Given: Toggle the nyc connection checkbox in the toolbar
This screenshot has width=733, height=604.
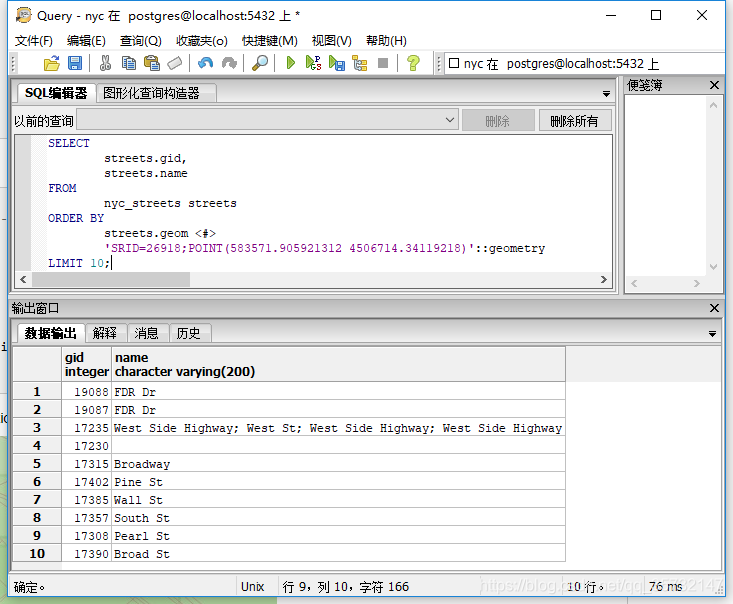Looking at the screenshot, I should (453, 63).
